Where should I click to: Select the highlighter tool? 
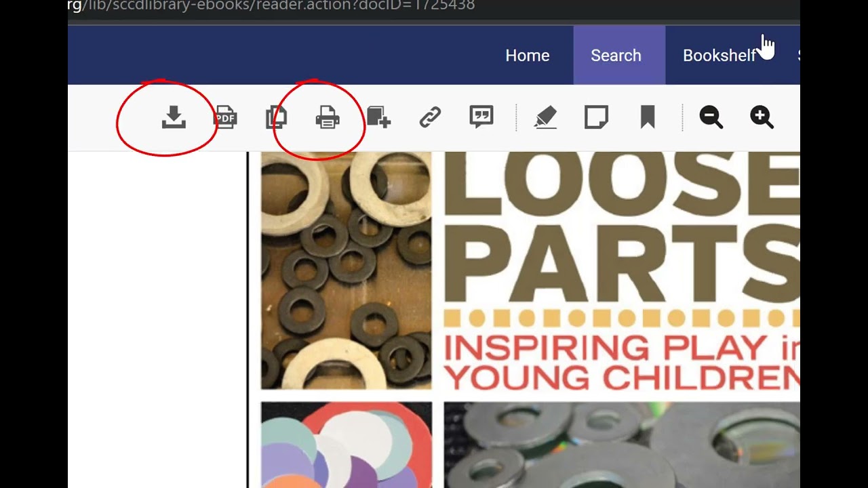pyautogui.click(x=545, y=117)
